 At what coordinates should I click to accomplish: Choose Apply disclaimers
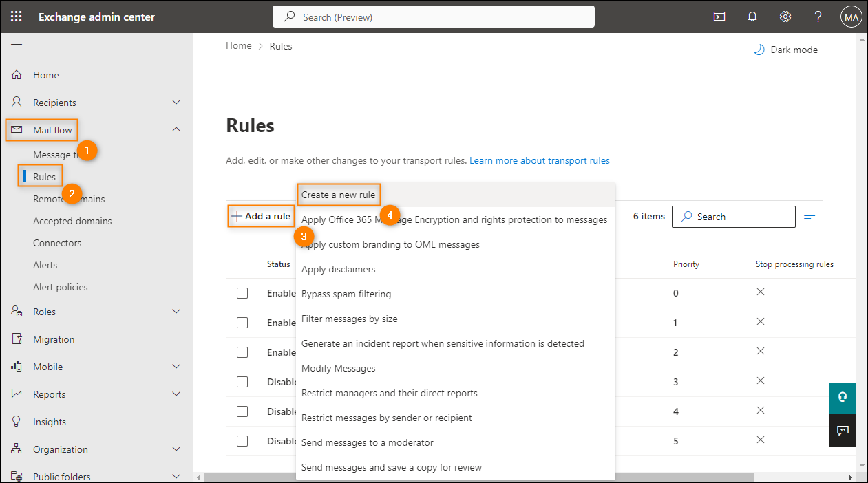coord(455,269)
